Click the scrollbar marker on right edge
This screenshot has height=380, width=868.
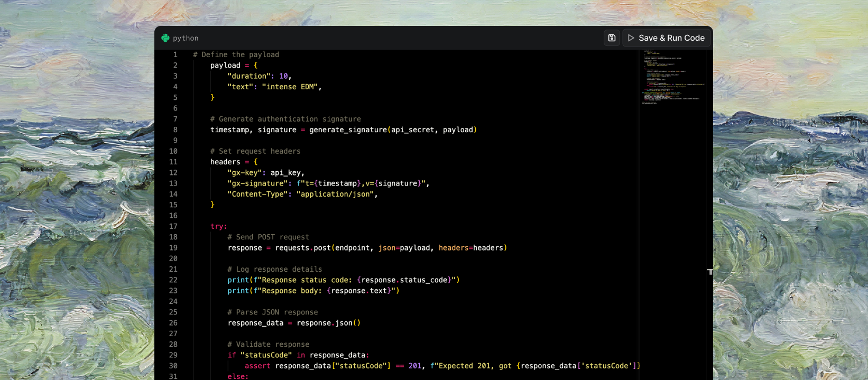pyautogui.click(x=710, y=271)
